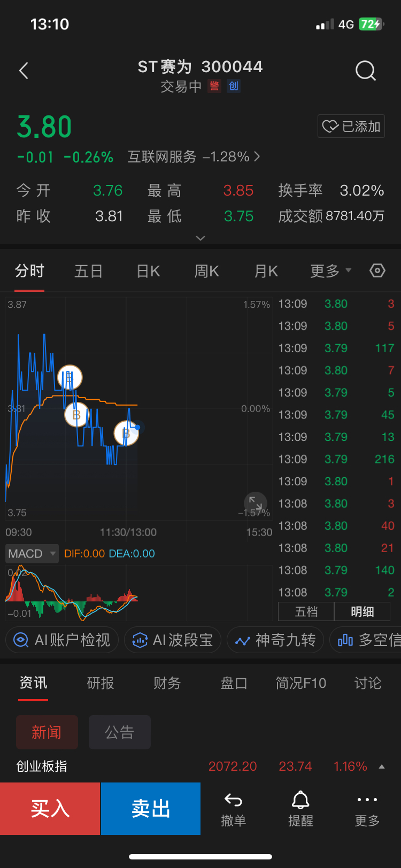Switch to 五档 order book tab
The image size is (401, 868).
306,611
